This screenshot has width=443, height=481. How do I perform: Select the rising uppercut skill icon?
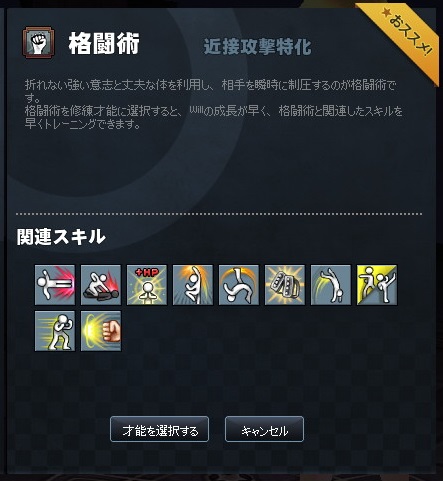click(x=193, y=285)
